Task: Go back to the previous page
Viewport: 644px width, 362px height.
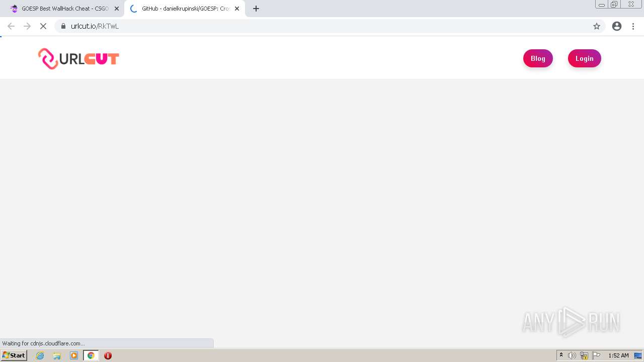Action: (11, 26)
